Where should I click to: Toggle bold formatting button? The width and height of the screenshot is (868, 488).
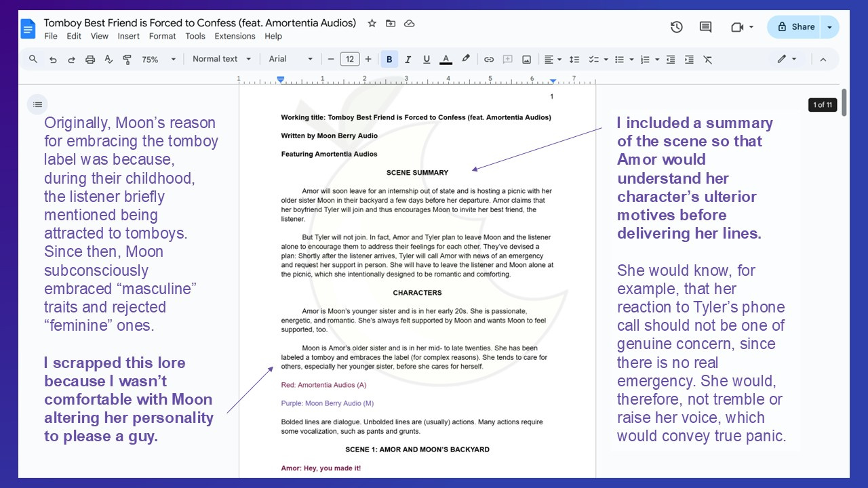389,60
